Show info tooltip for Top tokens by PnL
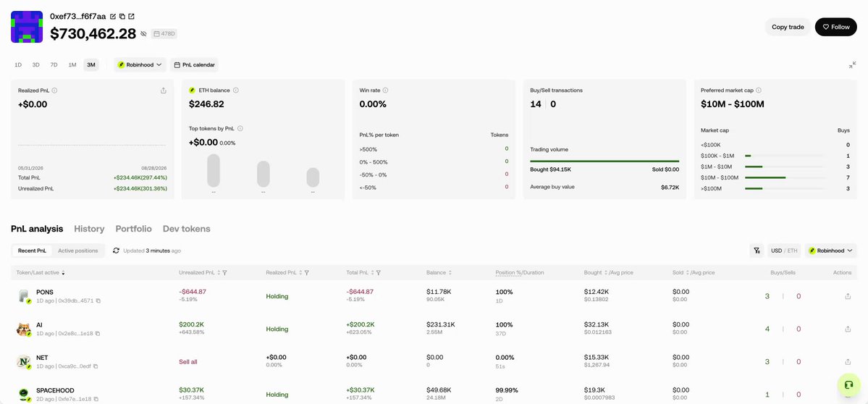The width and height of the screenshot is (868, 404). pyautogui.click(x=240, y=128)
